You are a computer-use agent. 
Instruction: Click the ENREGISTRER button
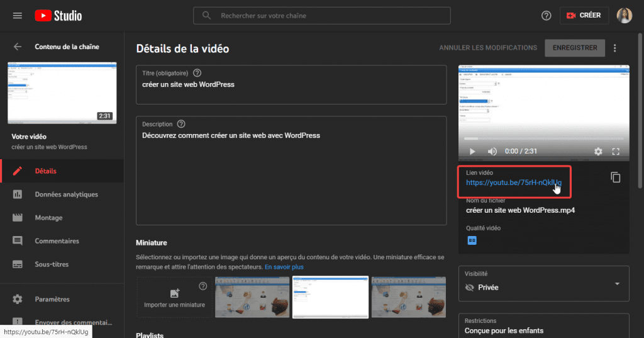pos(575,48)
